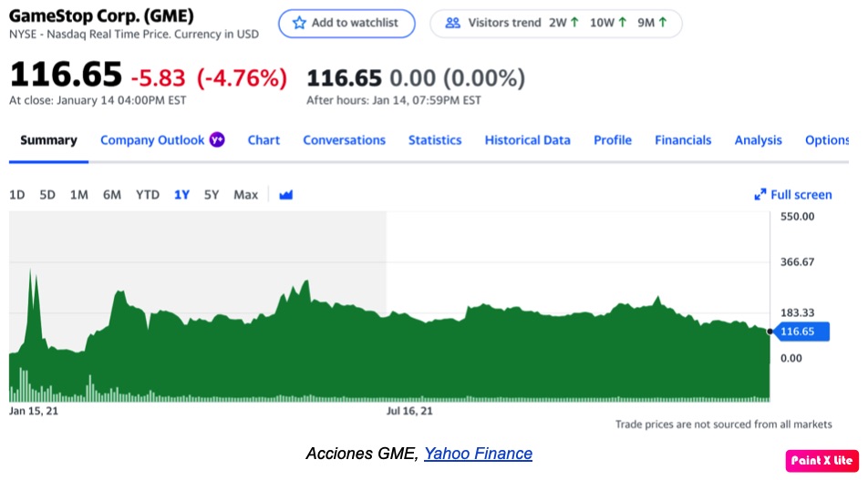Open the chart in Full screen
The image size is (868, 480).
point(793,195)
